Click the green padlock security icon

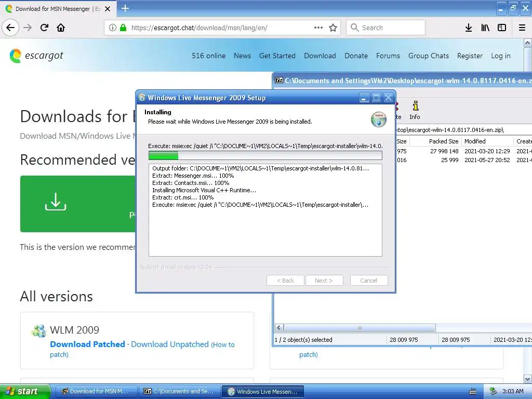(x=123, y=28)
